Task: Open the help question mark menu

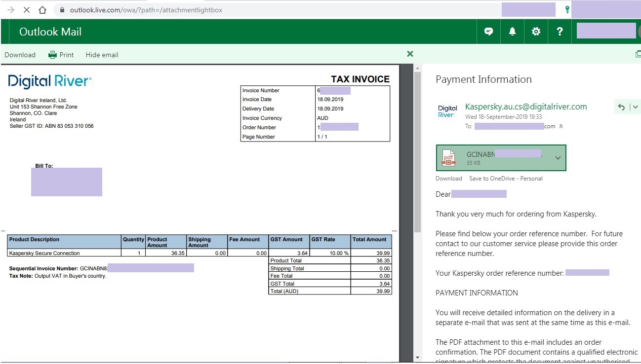Action: [x=560, y=32]
